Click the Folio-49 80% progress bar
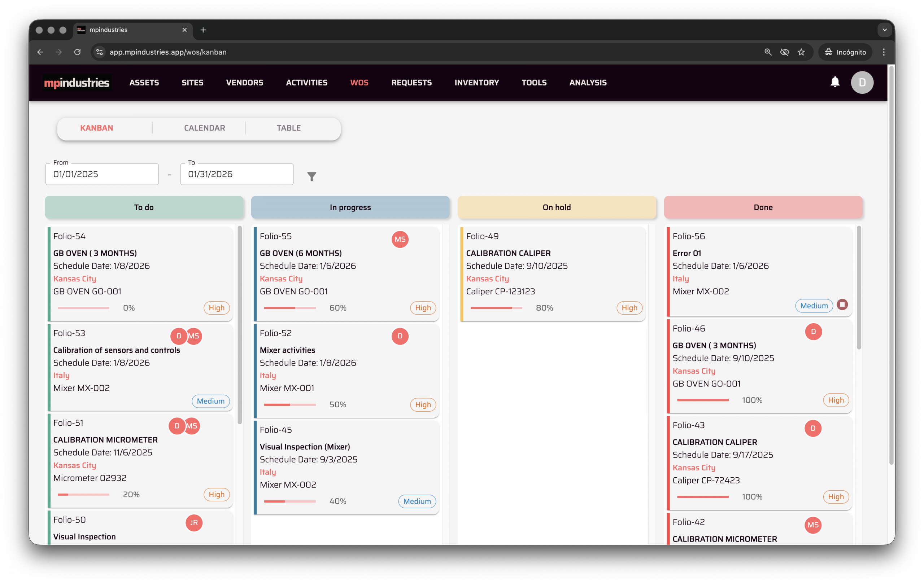The height and width of the screenshot is (583, 924). [x=496, y=308]
